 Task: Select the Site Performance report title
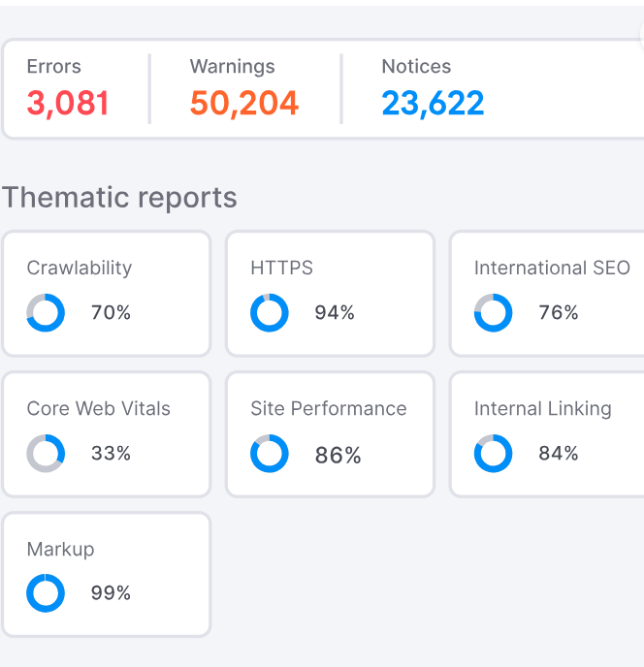click(x=329, y=409)
